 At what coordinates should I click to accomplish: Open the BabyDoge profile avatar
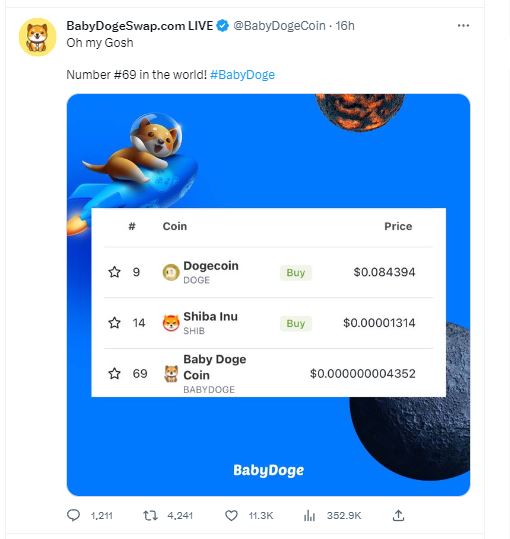pyautogui.click(x=37, y=37)
